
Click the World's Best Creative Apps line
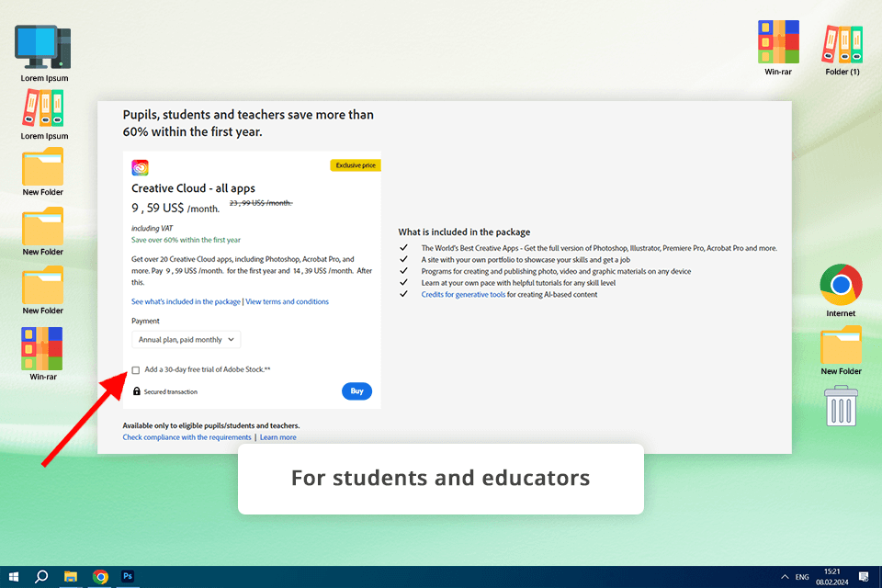[x=599, y=248]
